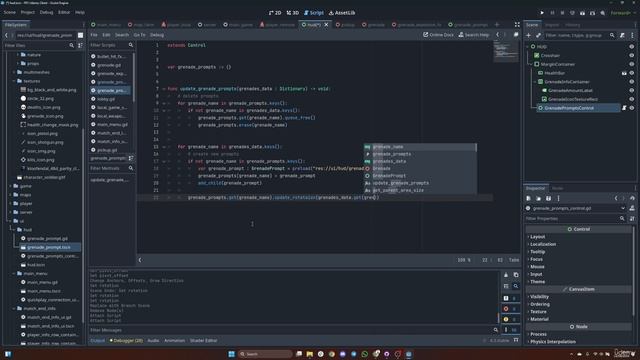The height and width of the screenshot is (360, 640).
Task: Switch to the 2D workspace
Action: (275, 13)
